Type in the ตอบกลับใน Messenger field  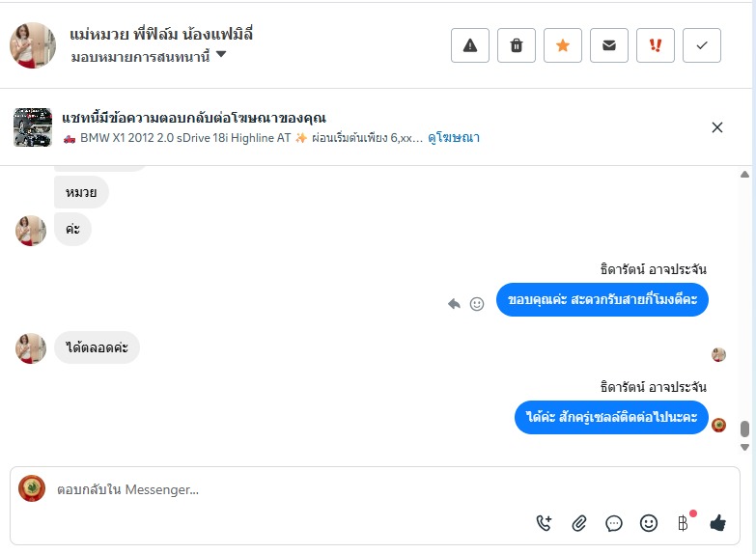[290, 489]
